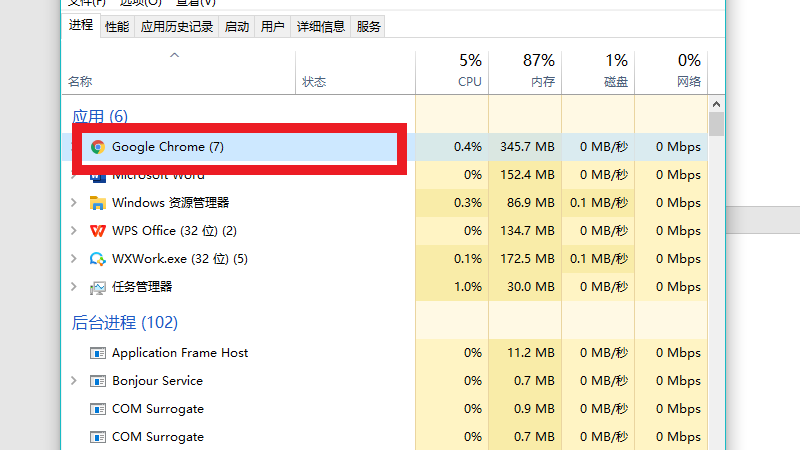The height and width of the screenshot is (450, 800).
Task: Click the Application Frame Host icon
Action: (x=98, y=353)
